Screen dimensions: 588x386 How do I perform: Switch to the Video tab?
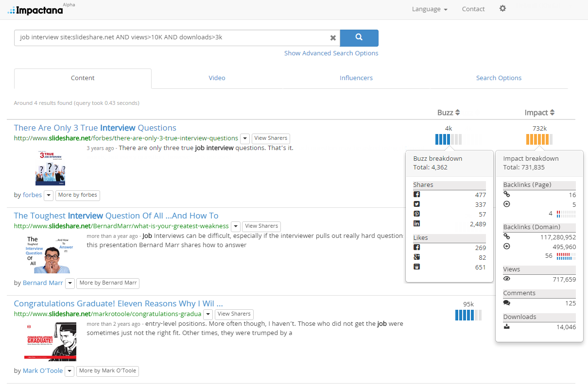tap(217, 78)
